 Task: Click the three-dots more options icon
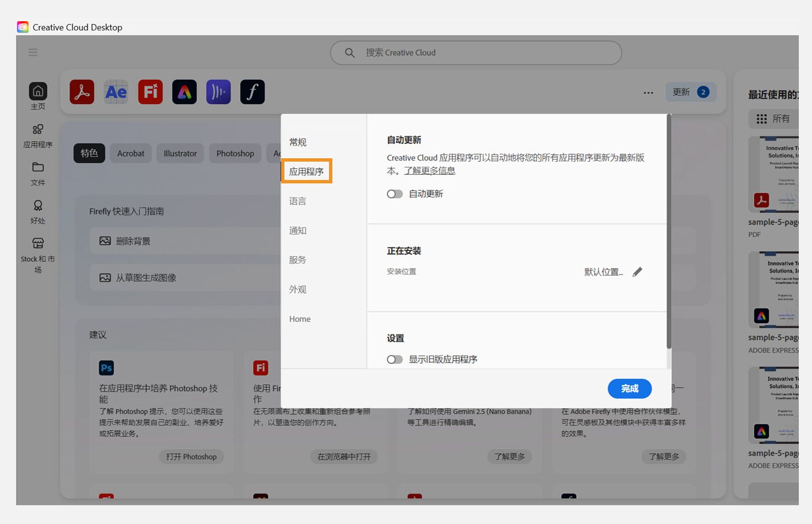[648, 93]
